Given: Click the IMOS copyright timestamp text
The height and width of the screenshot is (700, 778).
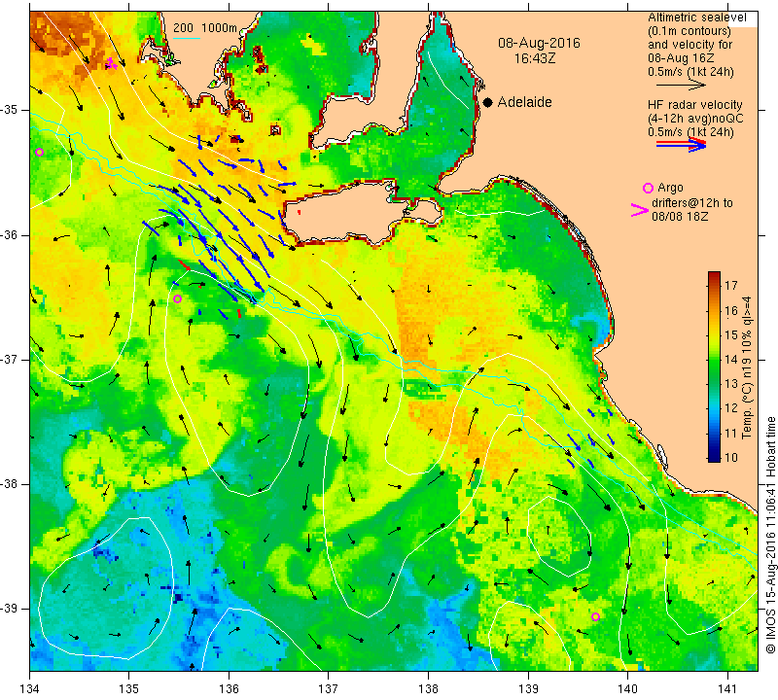Looking at the screenshot, I should pos(770,535).
